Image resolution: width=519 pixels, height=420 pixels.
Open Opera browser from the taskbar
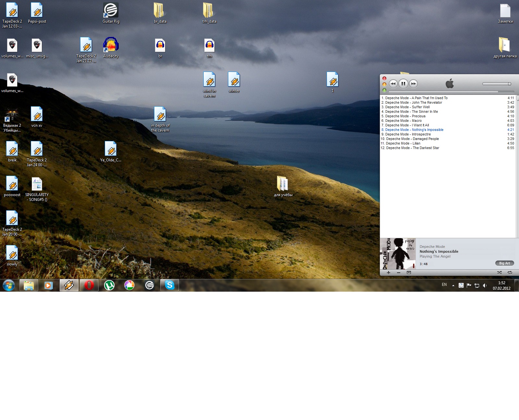click(x=89, y=285)
